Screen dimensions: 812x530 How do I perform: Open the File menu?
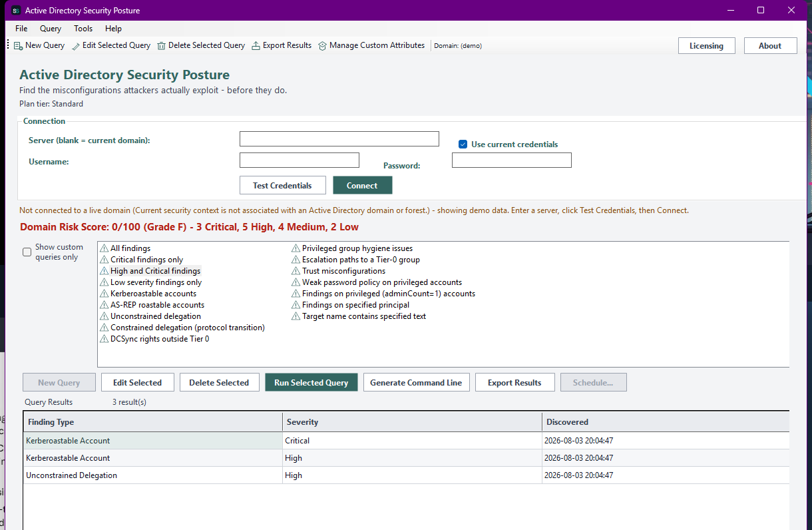21,29
